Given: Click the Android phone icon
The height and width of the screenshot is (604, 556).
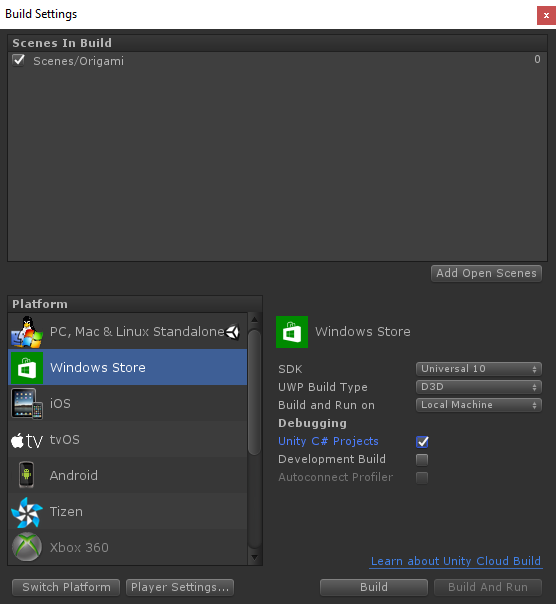Looking at the screenshot, I should 27,475.
